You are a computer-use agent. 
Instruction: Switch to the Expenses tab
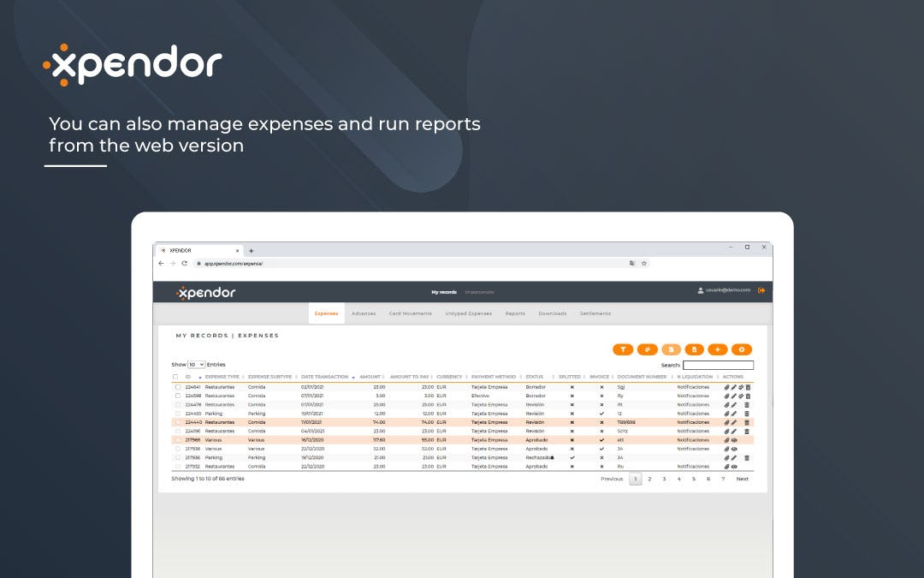click(x=327, y=313)
